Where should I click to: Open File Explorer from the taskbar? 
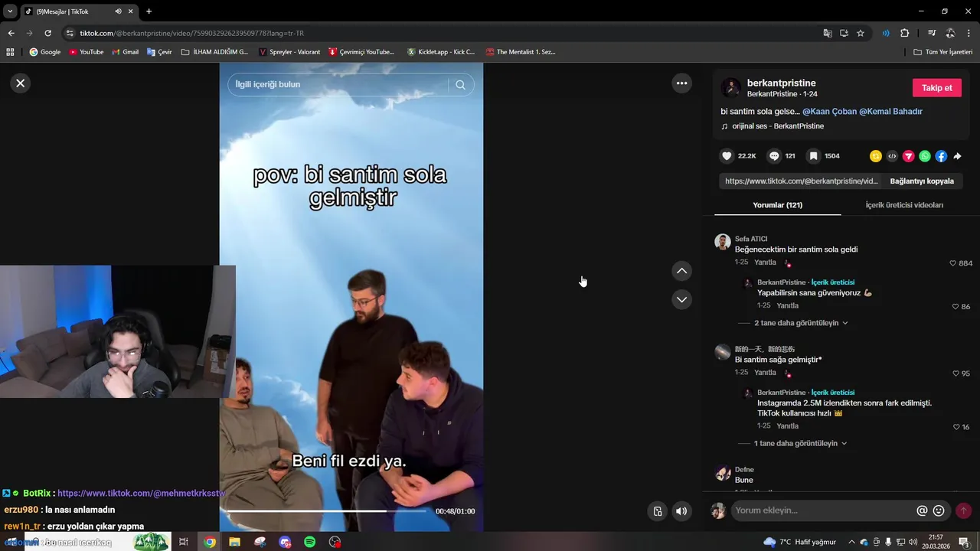[x=234, y=542]
